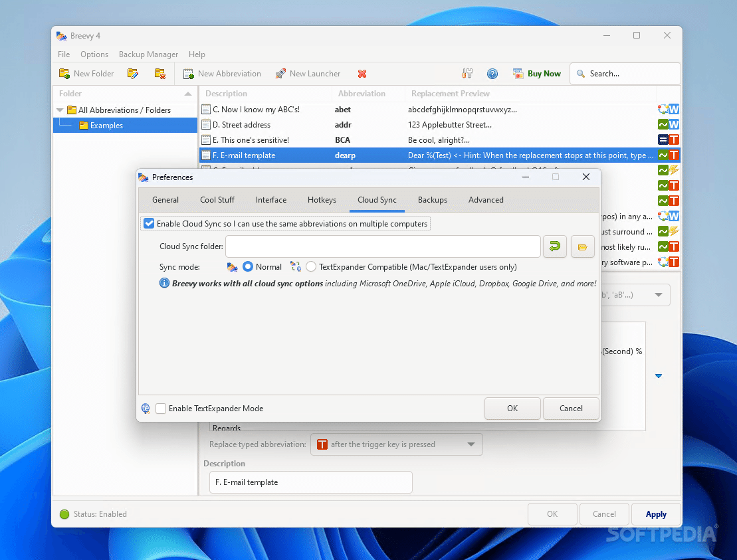Switch to the General tab in Preferences

click(165, 200)
